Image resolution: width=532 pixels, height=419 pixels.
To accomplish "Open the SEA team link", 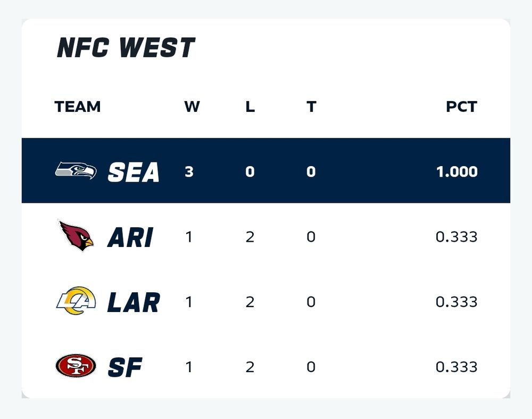I will [134, 172].
